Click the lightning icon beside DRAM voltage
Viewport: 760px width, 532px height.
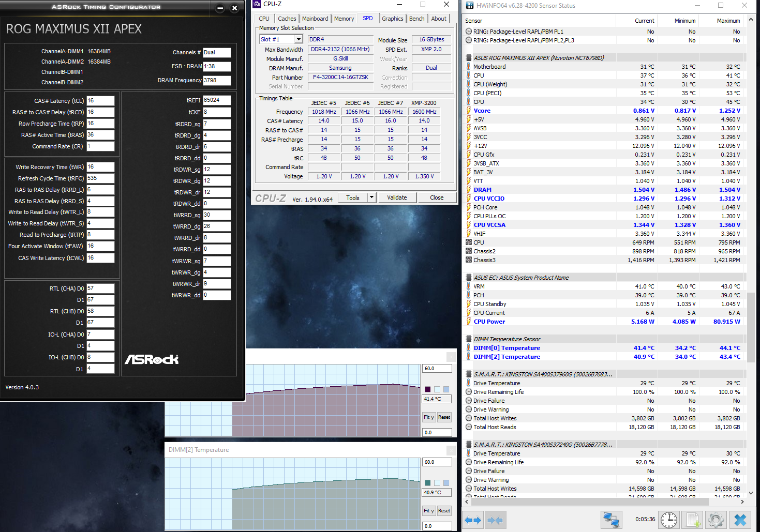point(469,190)
